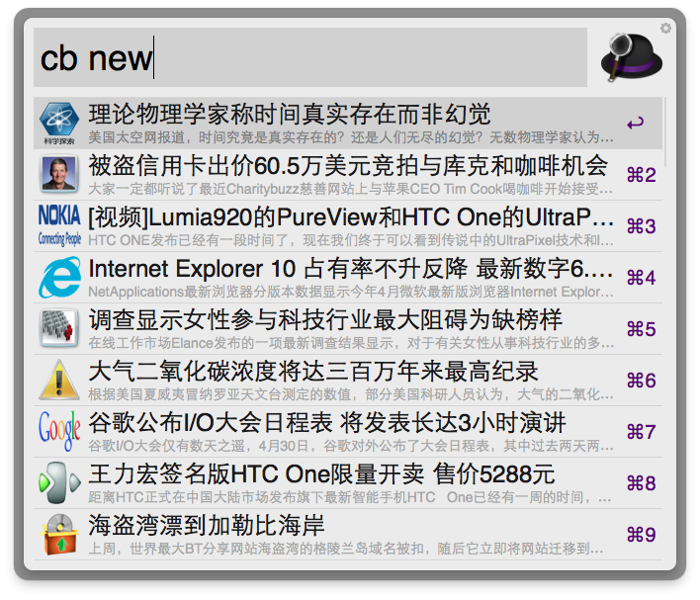Click the Pirate Bay disc box icon
Viewport: 700px width, 600px height.
tap(59, 534)
